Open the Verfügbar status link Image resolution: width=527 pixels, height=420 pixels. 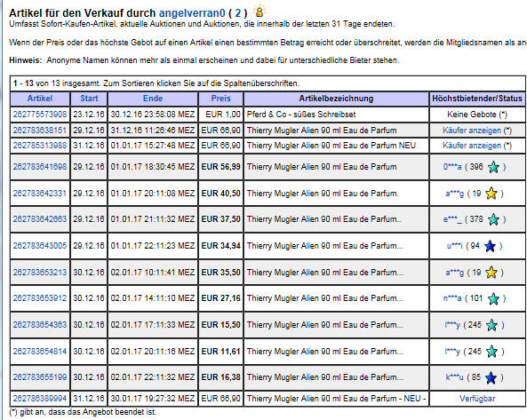pyautogui.click(x=477, y=399)
